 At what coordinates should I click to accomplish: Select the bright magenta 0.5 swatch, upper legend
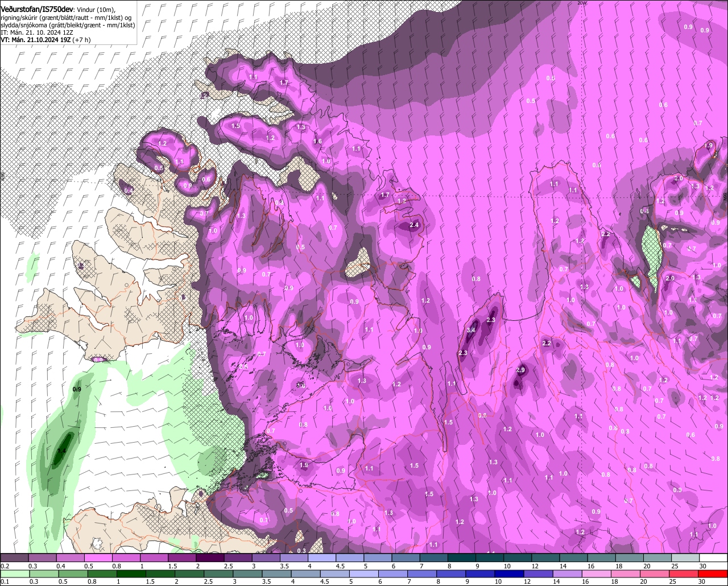(x=98, y=558)
